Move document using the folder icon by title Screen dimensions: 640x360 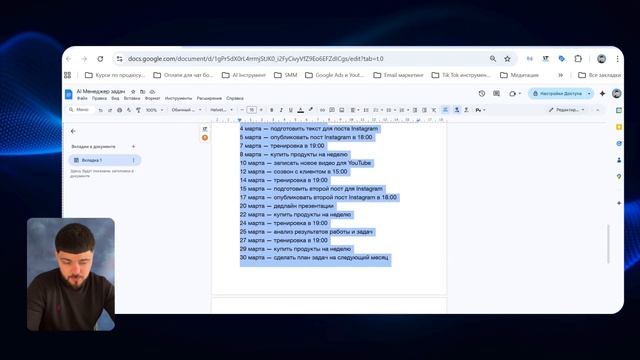click(142, 92)
